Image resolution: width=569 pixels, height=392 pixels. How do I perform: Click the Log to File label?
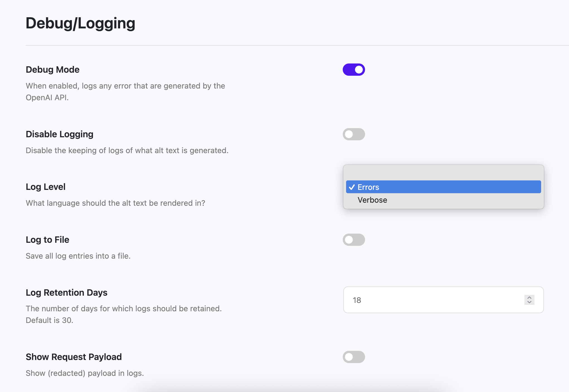pyautogui.click(x=47, y=240)
